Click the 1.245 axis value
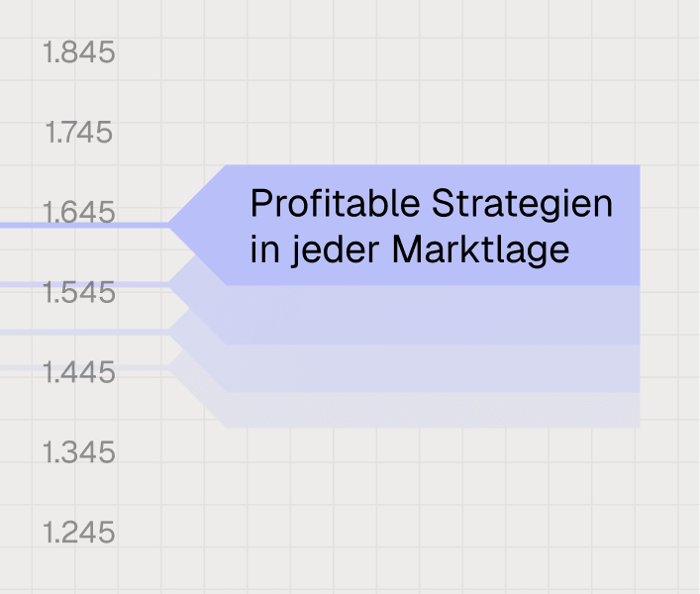 [79, 534]
